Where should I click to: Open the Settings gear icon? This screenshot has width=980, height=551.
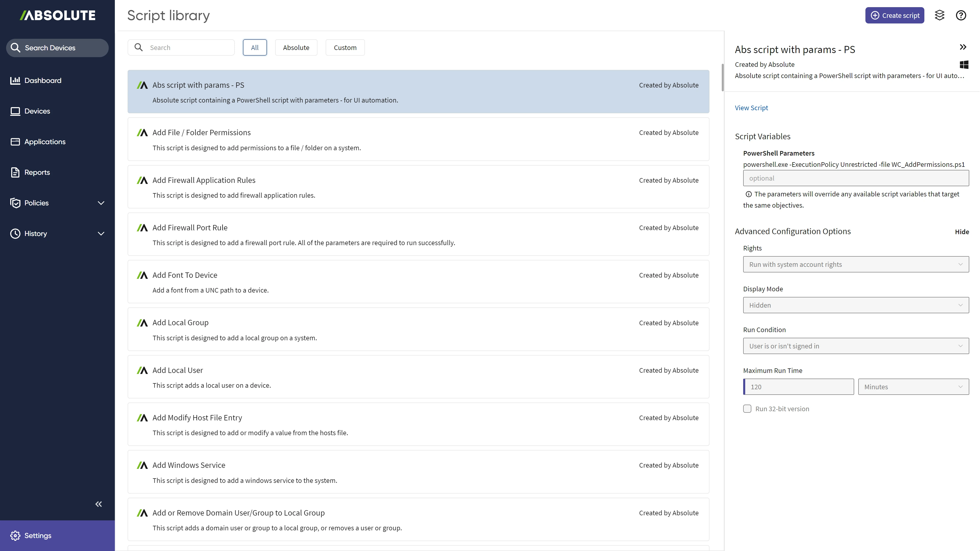pos(15,535)
